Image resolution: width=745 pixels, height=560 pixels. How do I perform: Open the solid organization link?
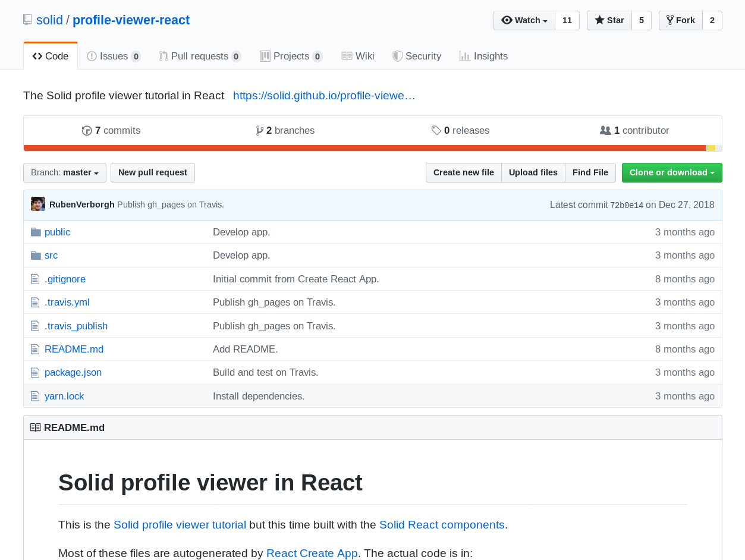pyautogui.click(x=49, y=20)
